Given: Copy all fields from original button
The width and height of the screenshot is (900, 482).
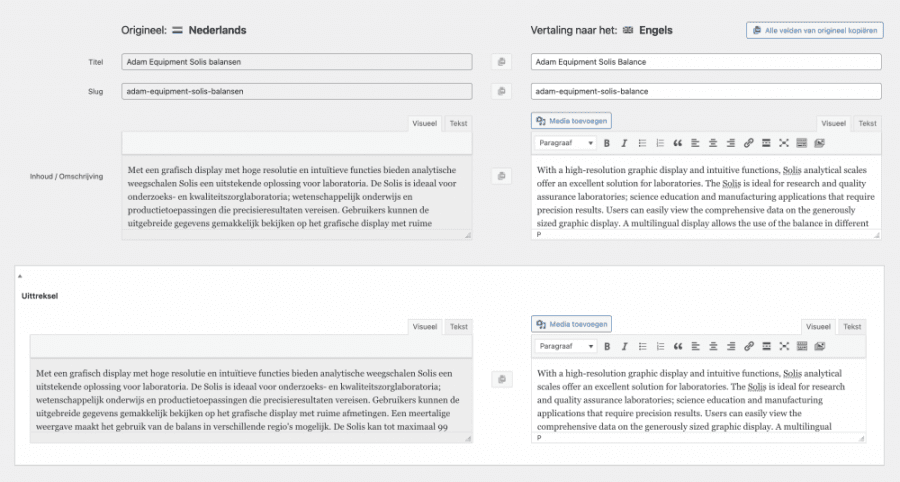Looking at the screenshot, I should 814,30.
